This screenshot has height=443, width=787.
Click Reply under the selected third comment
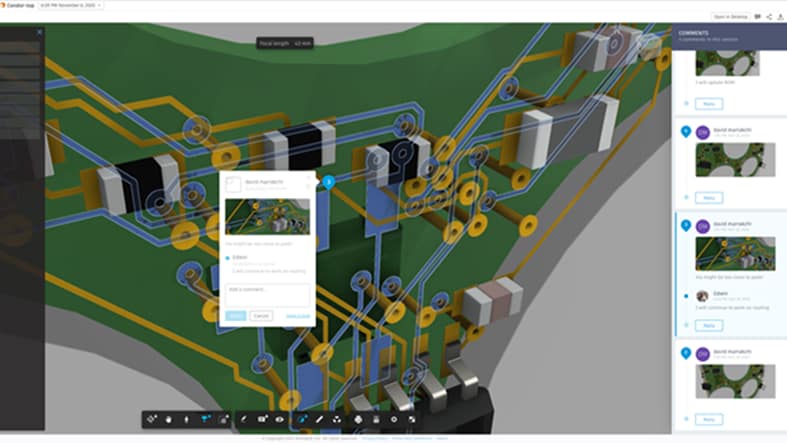[709, 326]
